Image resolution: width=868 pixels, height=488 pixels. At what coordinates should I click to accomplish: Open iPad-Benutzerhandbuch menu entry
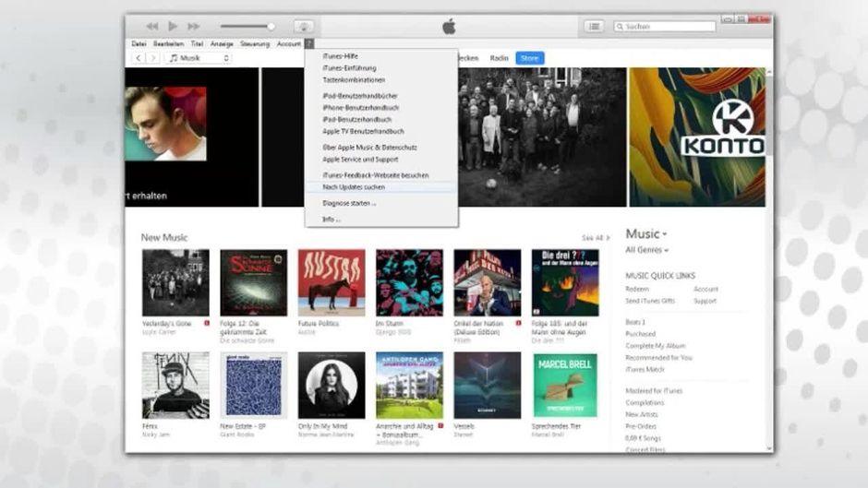click(357, 119)
